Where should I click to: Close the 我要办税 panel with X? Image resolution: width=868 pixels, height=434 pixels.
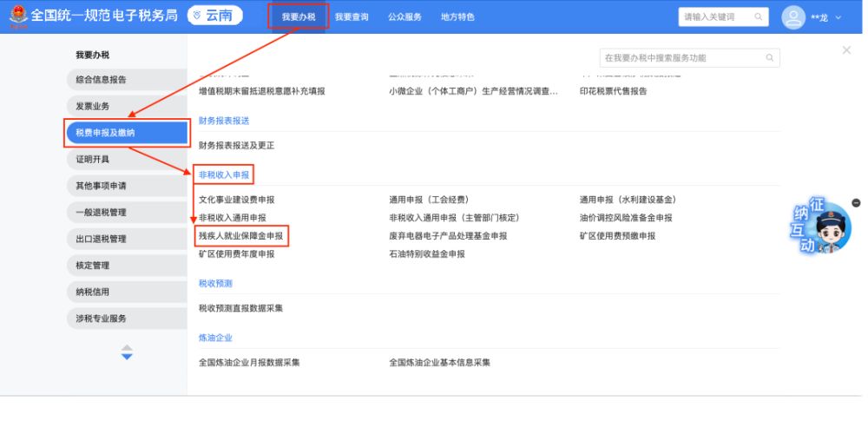pyautogui.click(x=846, y=51)
